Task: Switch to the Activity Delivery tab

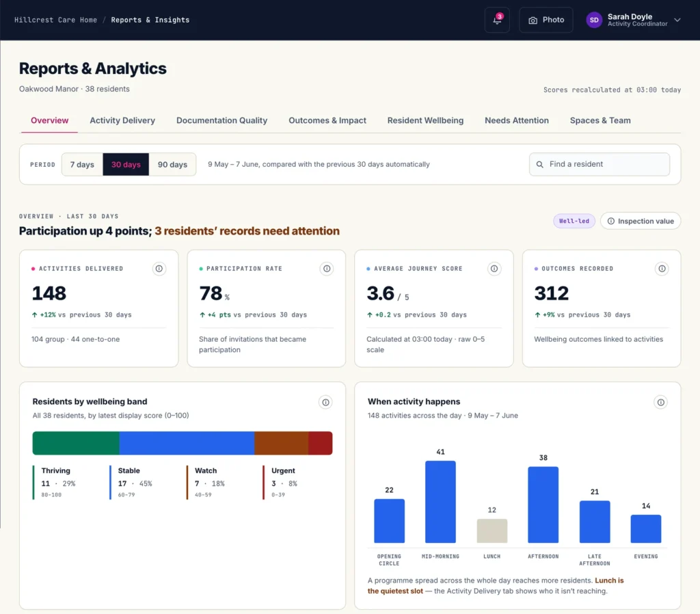Action: (x=122, y=120)
